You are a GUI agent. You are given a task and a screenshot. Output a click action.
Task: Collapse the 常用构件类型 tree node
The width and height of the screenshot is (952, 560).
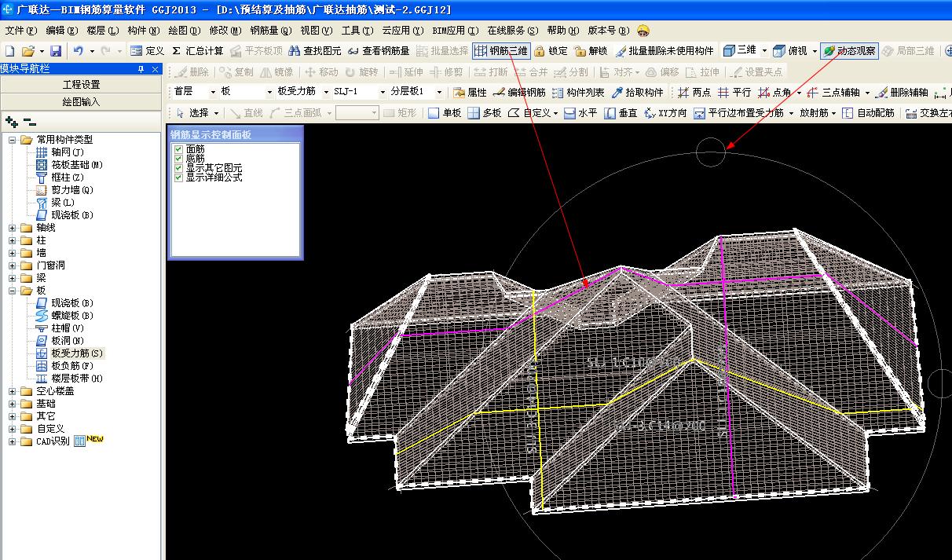13,140
